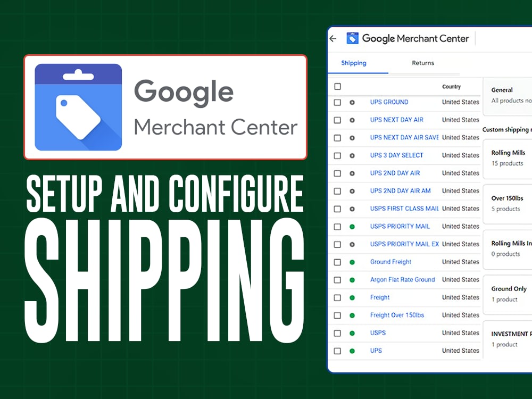Click inactive status dot for UPS 3 DAY SELECT
532x399 pixels.
point(352,155)
